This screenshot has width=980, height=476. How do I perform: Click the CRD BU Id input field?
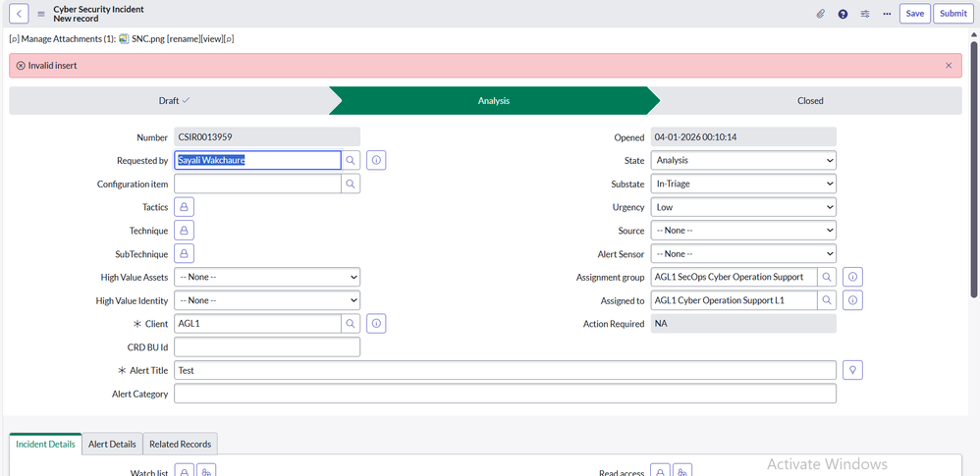click(x=267, y=346)
